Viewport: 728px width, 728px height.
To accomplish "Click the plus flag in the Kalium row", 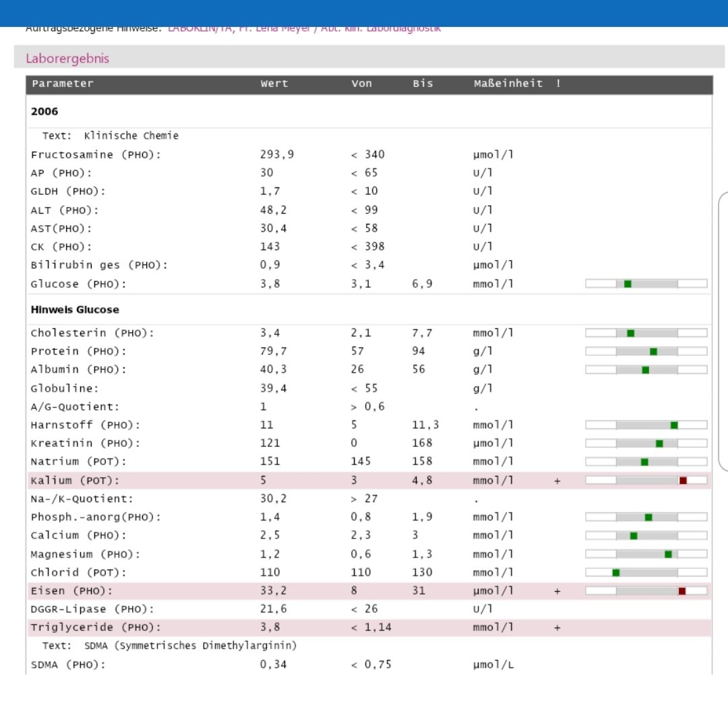I will (x=557, y=481).
